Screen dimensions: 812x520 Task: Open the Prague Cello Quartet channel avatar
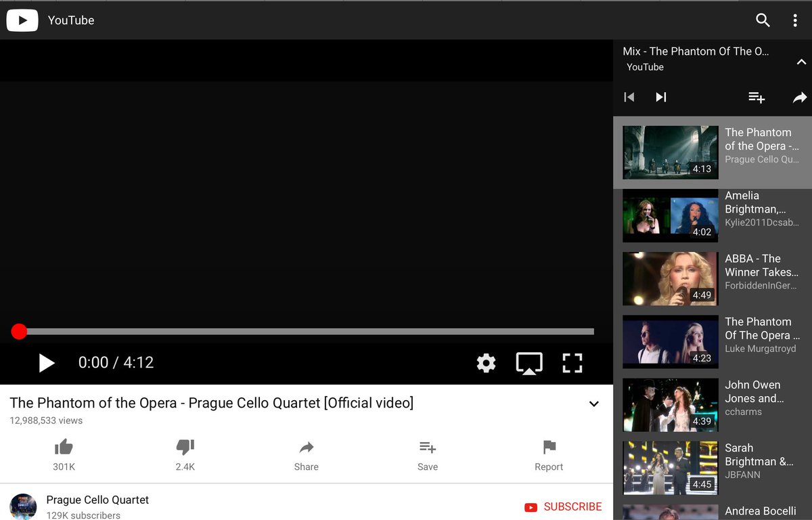pos(23,506)
